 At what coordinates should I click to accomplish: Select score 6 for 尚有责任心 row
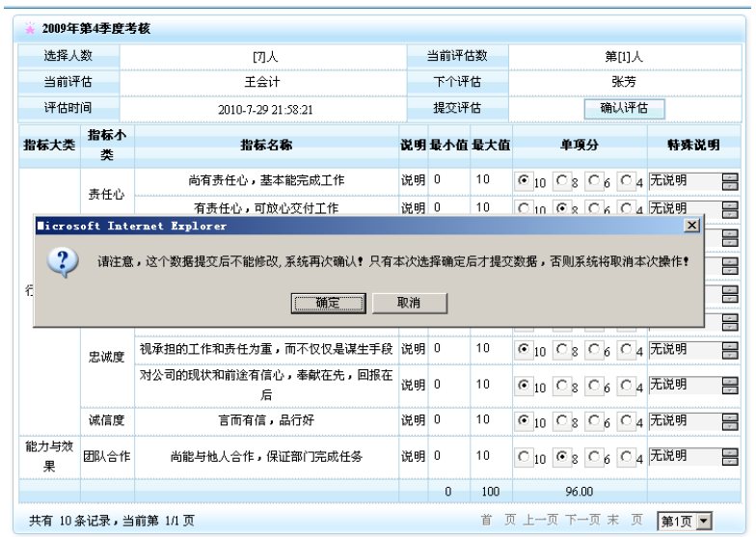[594, 181]
